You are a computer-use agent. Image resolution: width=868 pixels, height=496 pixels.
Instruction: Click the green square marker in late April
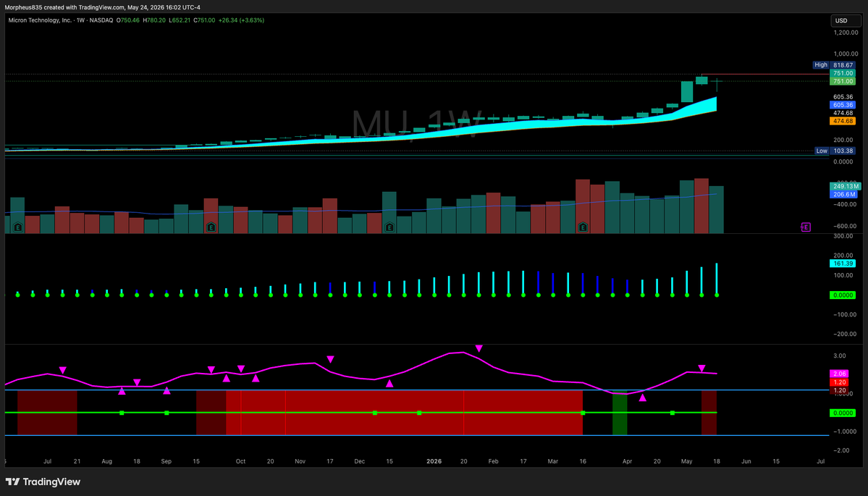point(672,413)
